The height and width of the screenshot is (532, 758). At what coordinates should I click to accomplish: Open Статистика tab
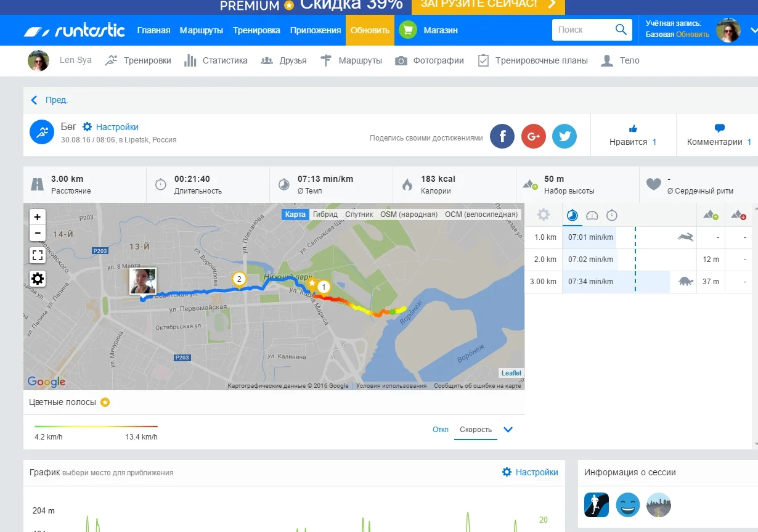pyautogui.click(x=216, y=60)
